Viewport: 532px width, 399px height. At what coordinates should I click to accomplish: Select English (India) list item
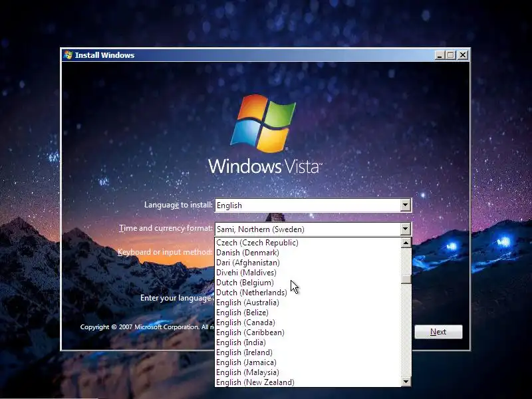[308, 342]
